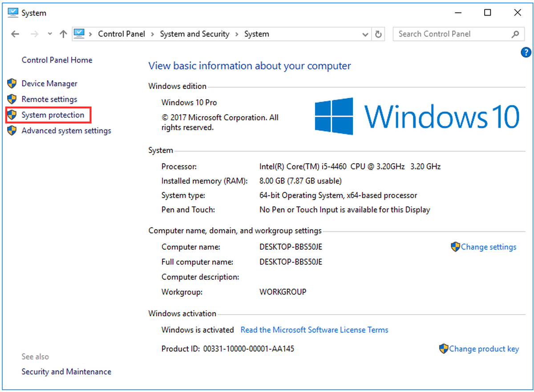Select Control Panel in the breadcrumb path
The image size is (534, 392).
(121, 34)
